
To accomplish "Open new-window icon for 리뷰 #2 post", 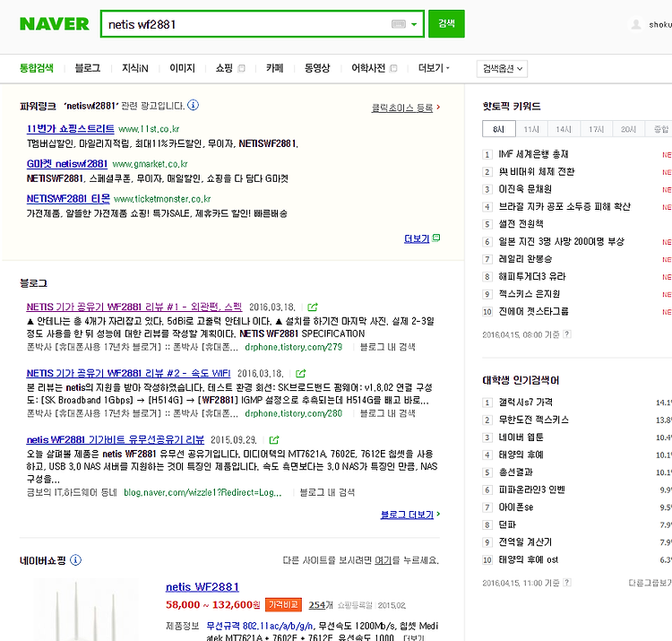I will click(x=301, y=374).
